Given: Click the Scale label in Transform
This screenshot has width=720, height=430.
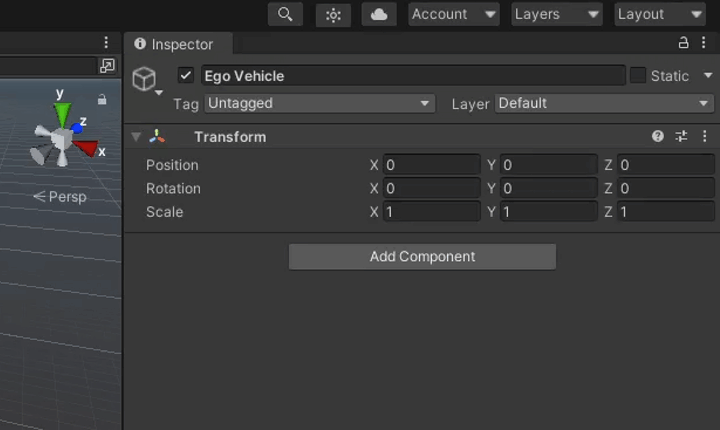Looking at the screenshot, I should click(164, 212).
